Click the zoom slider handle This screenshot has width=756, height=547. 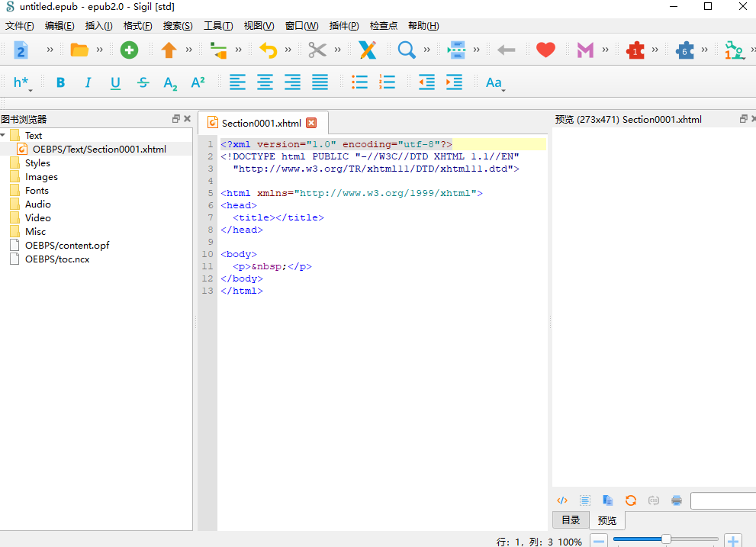[x=666, y=539]
